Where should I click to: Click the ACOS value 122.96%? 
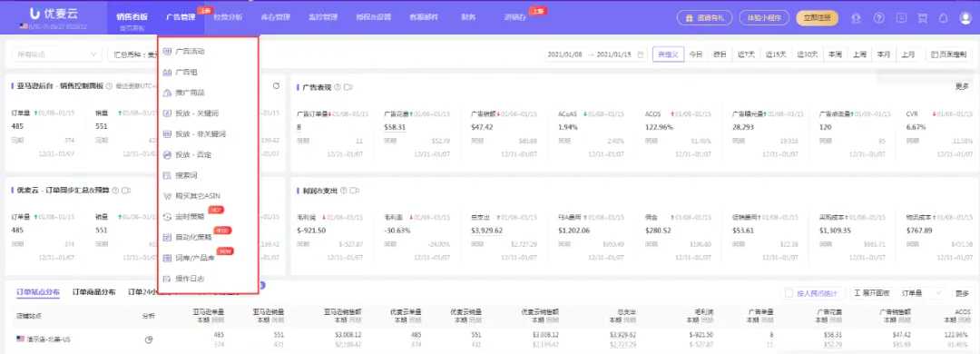tap(660, 127)
